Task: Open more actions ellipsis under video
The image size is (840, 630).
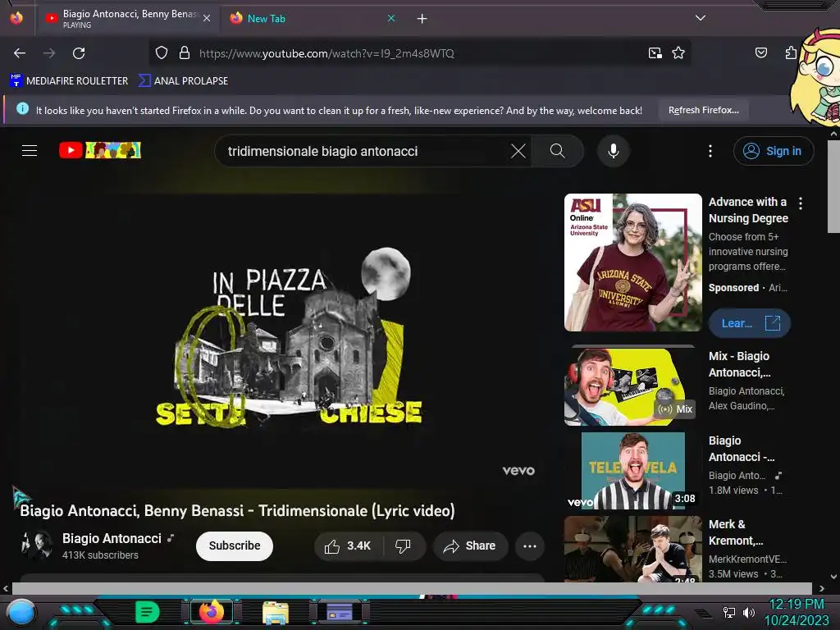Action: 530,546
